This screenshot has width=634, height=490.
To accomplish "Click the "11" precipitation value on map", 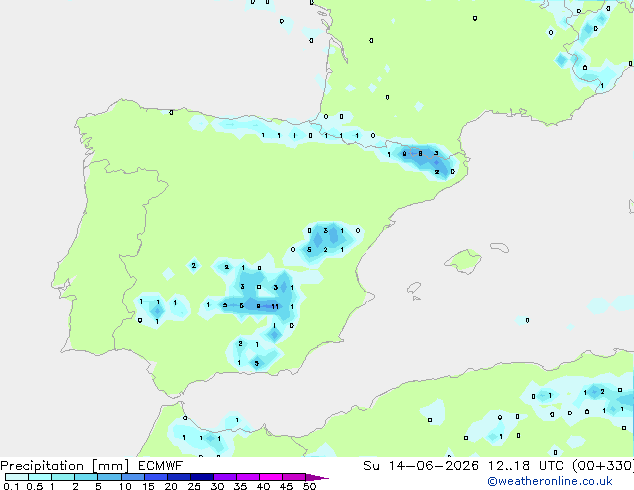I will pyautogui.click(x=275, y=306).
